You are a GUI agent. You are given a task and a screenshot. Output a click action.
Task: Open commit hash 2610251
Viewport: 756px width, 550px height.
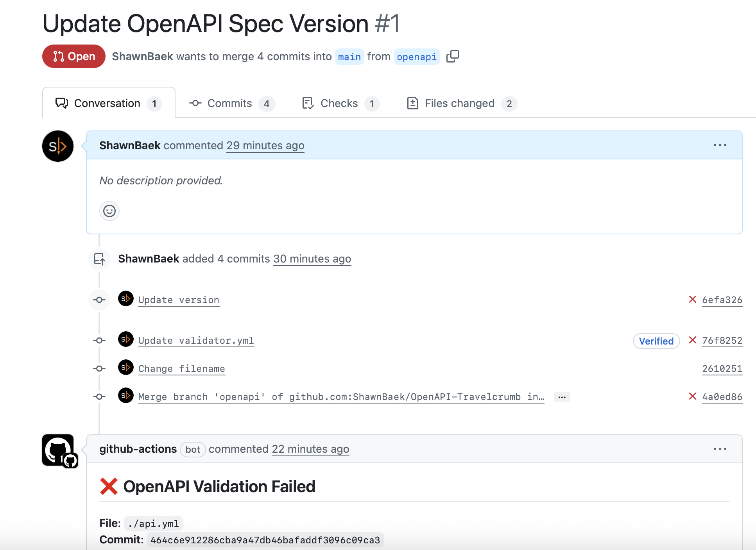click(x=722, y=369)
